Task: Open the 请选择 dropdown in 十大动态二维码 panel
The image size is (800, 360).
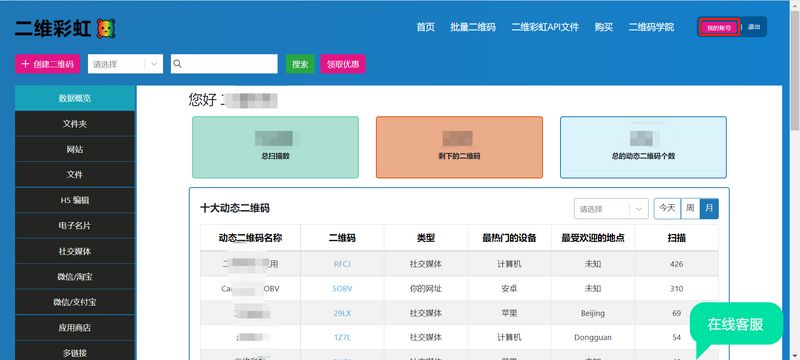Action: 611,209
